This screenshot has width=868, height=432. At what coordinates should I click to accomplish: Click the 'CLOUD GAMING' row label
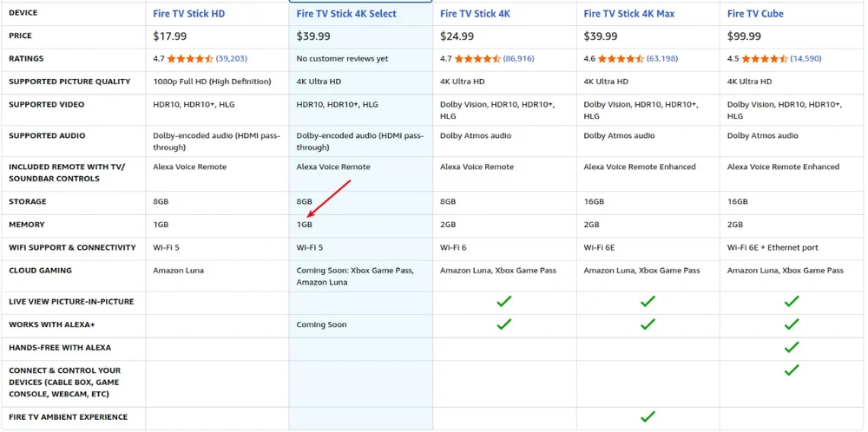pyautogui.click(x=40, y=271)
